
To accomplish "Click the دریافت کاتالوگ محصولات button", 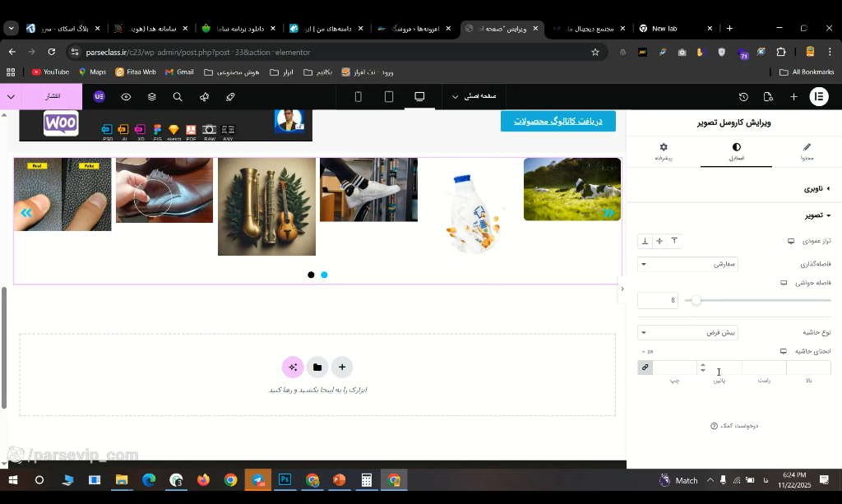I will click(x=558, y=122).
